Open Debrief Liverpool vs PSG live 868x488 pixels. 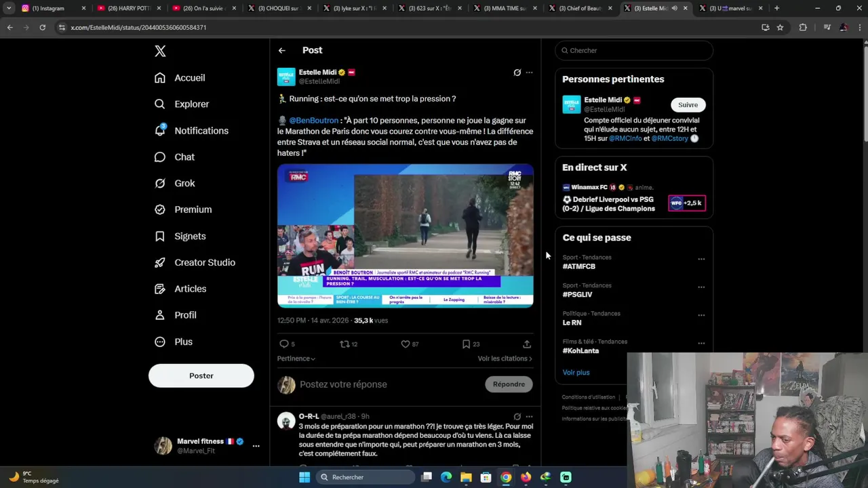[609, 205]
